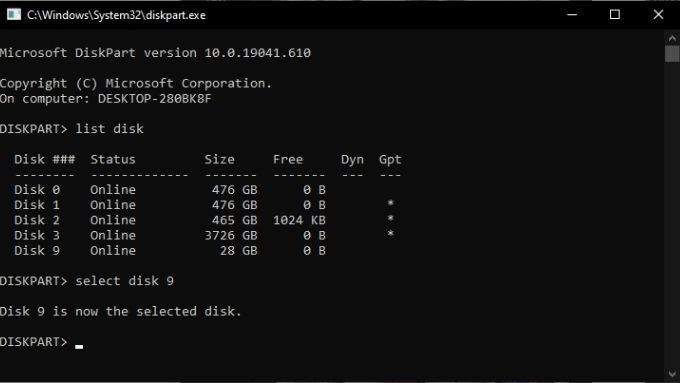Click the diskpart console icon in title bar

pyautogui.click(x=14, y=14)
